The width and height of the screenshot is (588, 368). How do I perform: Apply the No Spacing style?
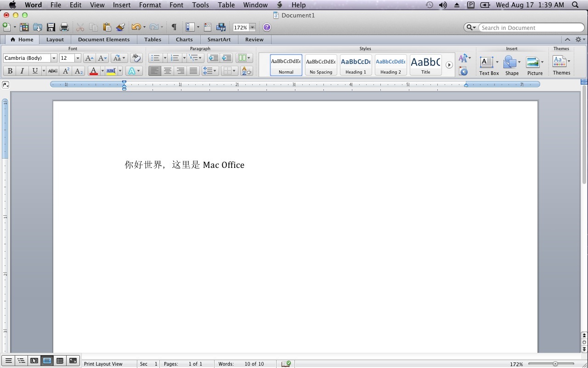tap(321, 65)
